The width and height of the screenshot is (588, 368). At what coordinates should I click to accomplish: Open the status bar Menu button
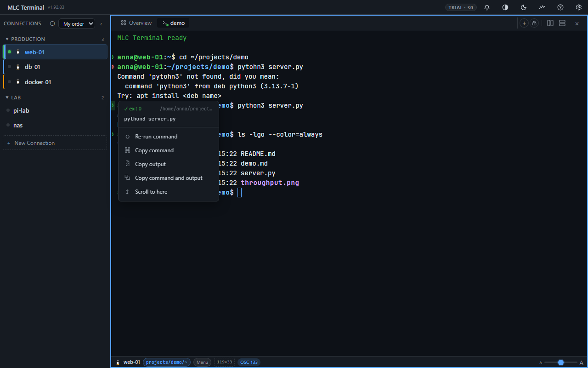pos(202,362)
